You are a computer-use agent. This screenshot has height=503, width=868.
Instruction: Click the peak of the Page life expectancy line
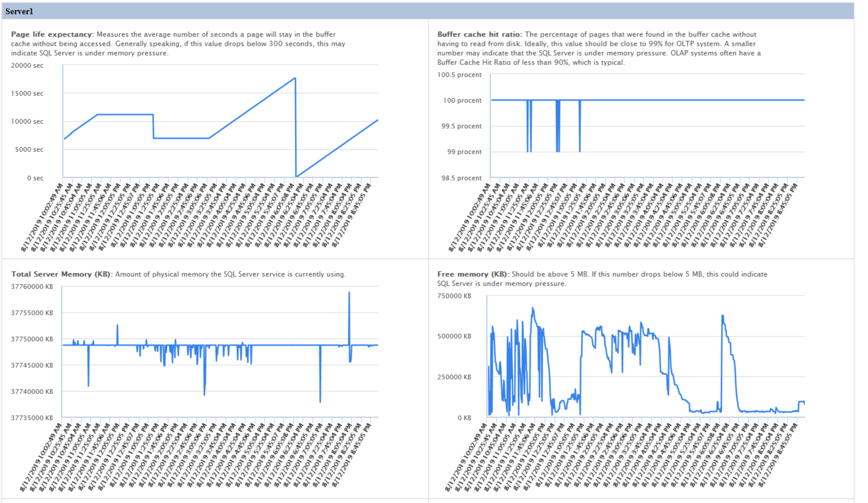click(295, 78)
